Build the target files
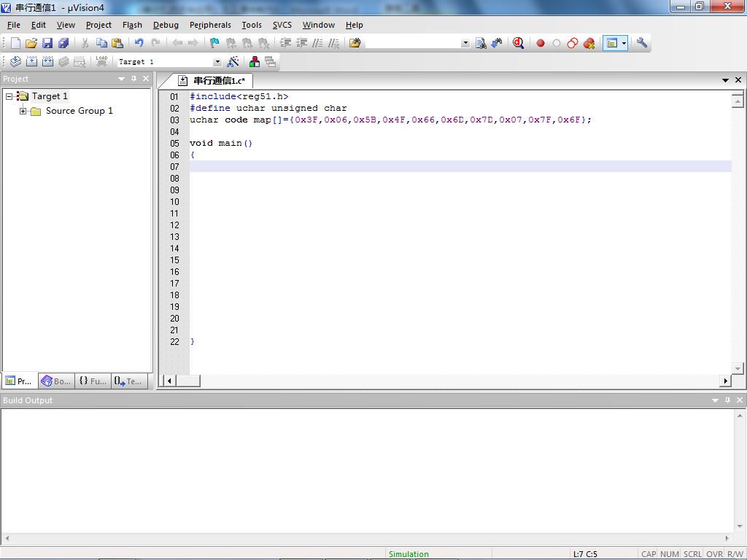The height and width of the screenshot is (560, 747). click(31, 61)
